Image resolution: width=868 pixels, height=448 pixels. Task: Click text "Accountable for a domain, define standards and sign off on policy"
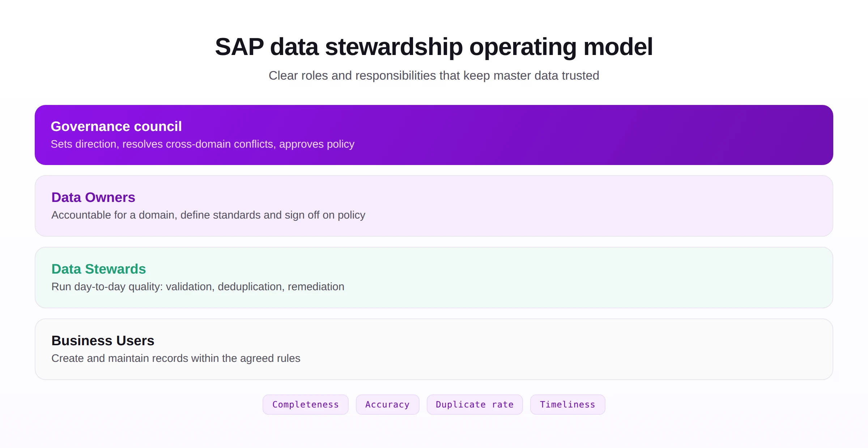coord(208,215)
